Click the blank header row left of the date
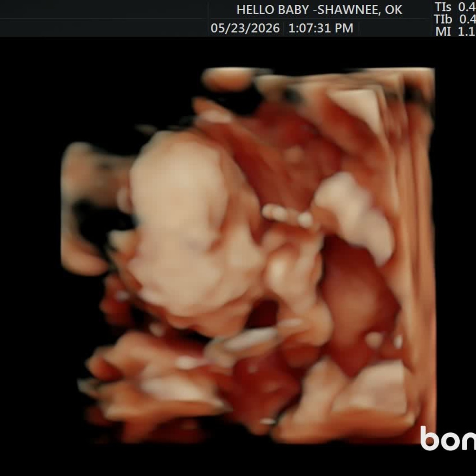The height and width of the screenshot is (476, 476). tap(103, 28)
